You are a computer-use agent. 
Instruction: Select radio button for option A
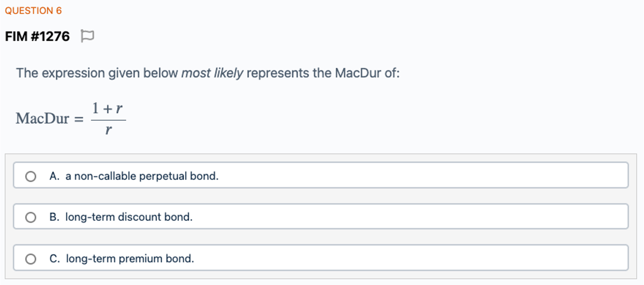31,176
